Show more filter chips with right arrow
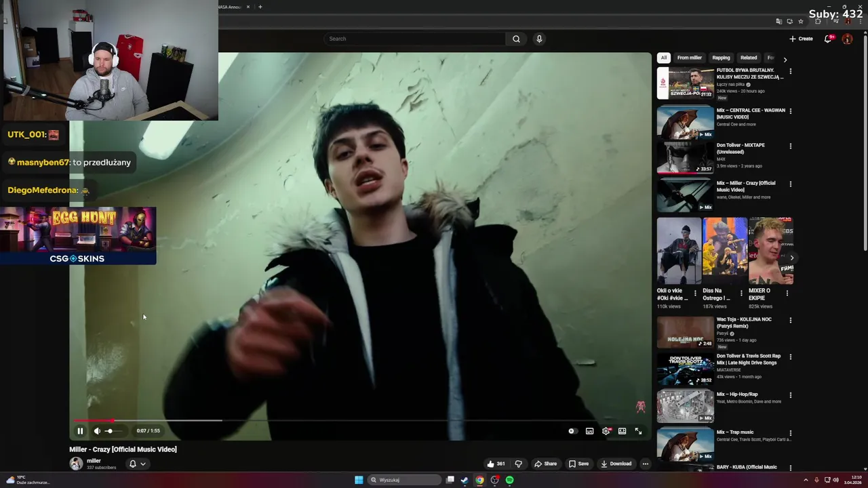 785,60
